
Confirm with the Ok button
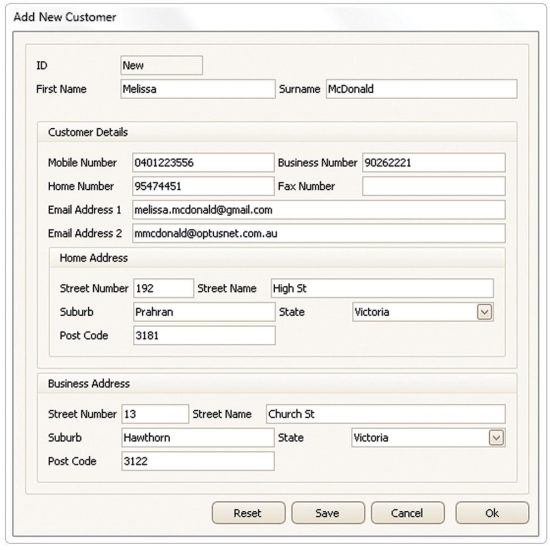[492, 513]
